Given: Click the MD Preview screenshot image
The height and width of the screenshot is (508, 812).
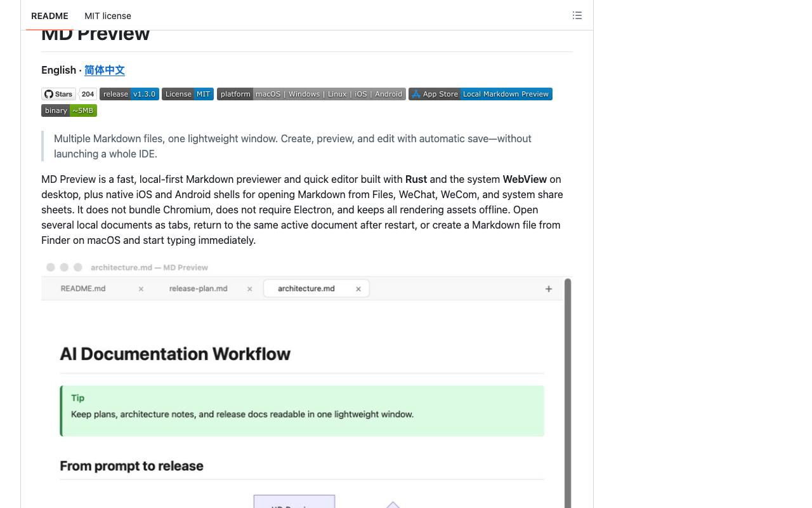Looking at the screenshot, I should [x=306, y=384].
